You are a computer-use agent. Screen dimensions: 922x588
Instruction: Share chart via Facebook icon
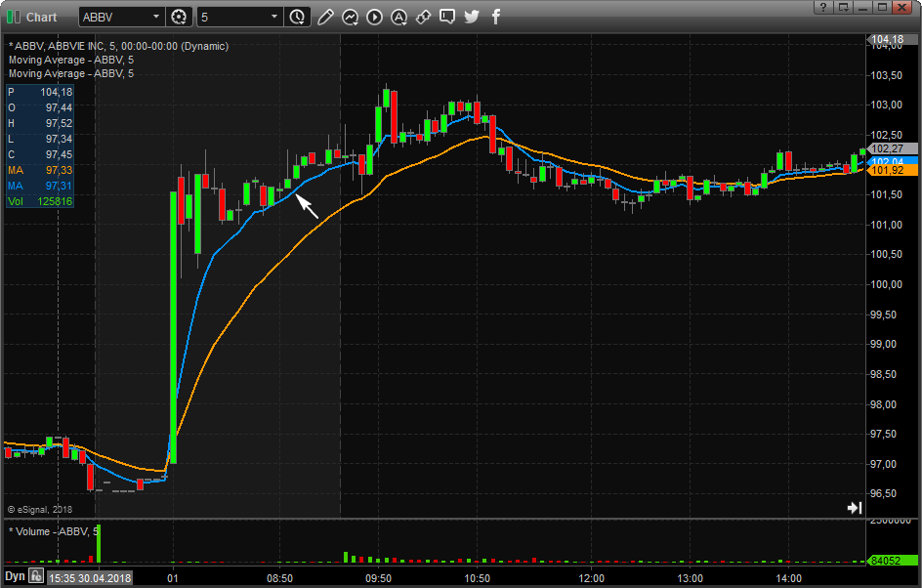(495, 18)
